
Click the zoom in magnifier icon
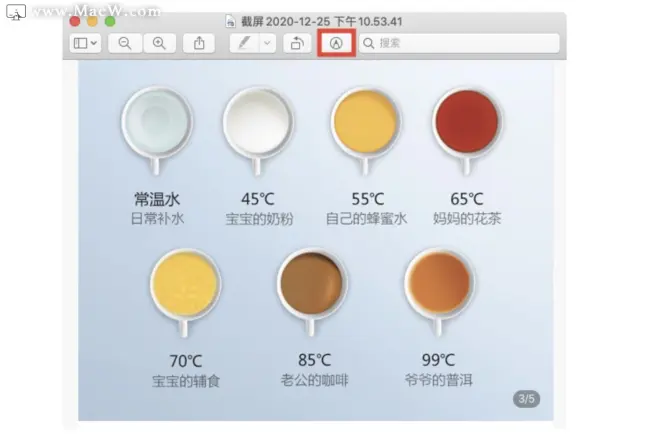click(159, 43)
